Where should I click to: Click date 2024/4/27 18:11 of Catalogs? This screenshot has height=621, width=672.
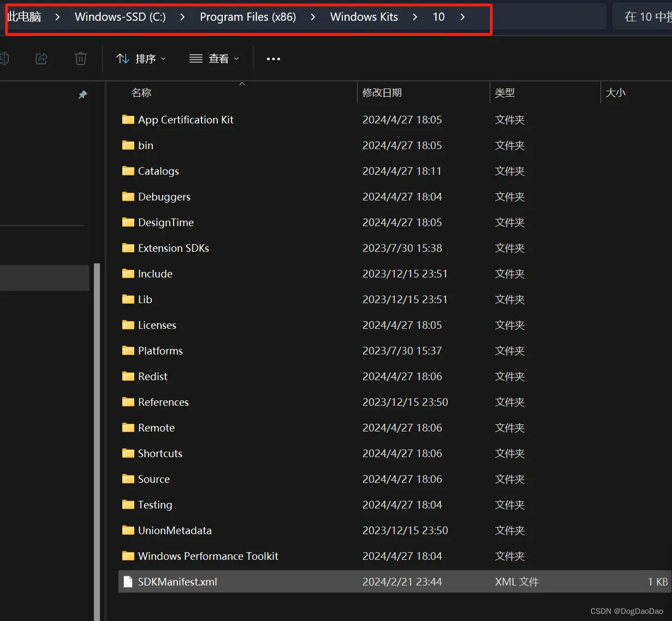(402, 171)
